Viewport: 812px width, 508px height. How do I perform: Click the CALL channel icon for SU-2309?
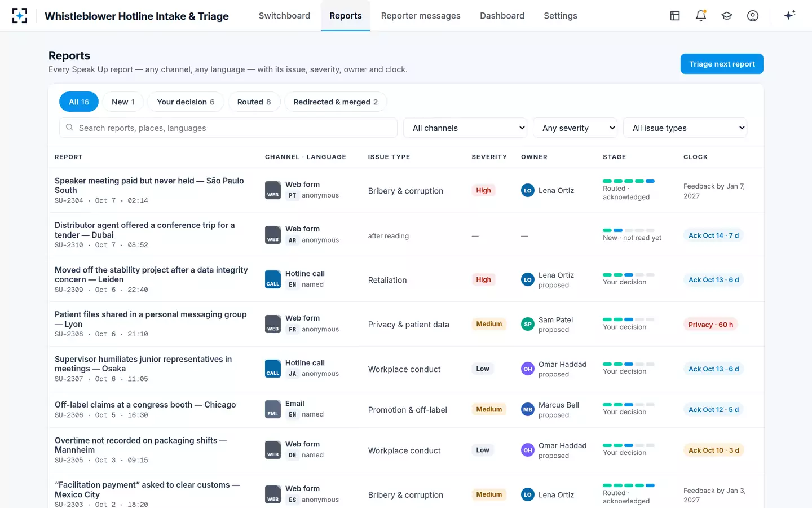273,279
